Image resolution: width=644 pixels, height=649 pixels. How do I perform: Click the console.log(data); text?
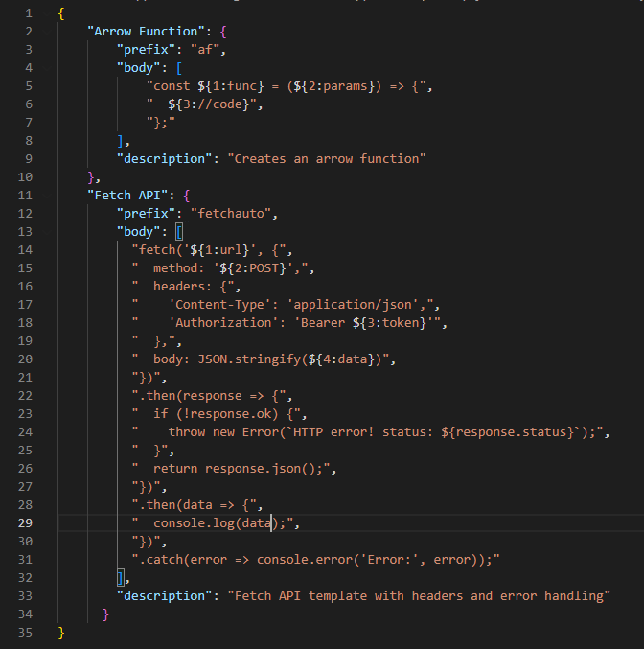219,523
